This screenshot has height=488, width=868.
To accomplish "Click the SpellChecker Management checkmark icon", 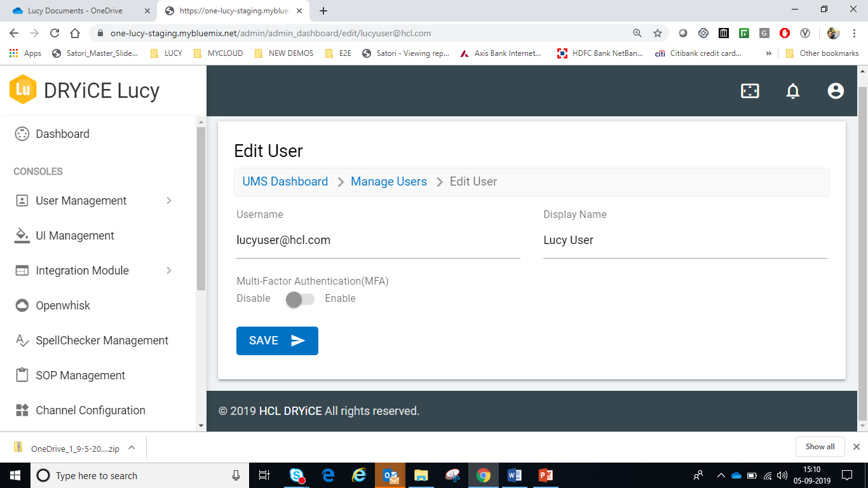I will click(x=22, y=341).
